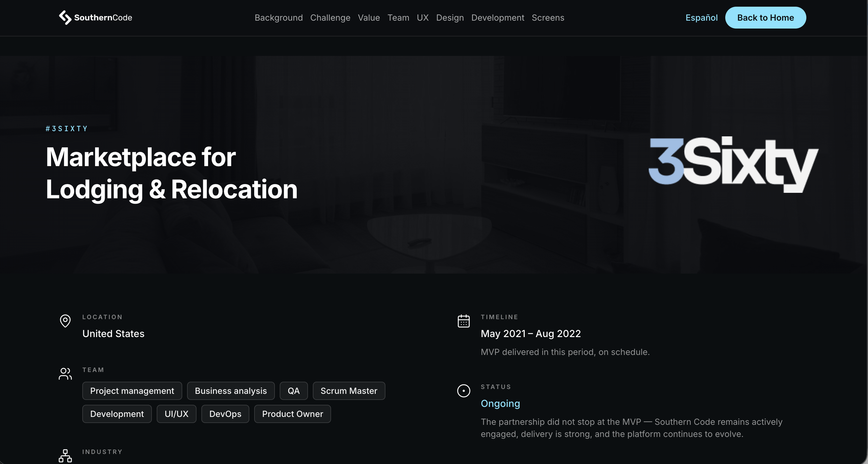This screenshot has height=464, width=868.
Task: Click the location pin icon
Action: click(65, 321)
